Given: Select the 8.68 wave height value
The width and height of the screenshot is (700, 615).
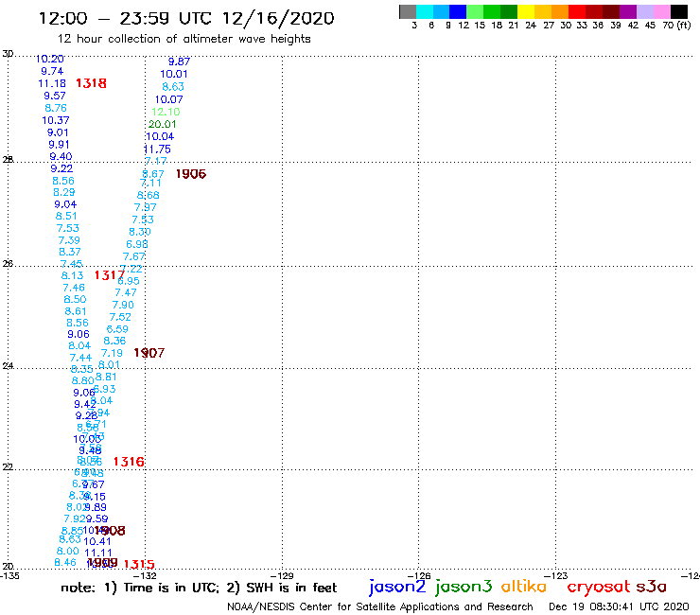Looking at the screenshot, I should coord(149,195).
